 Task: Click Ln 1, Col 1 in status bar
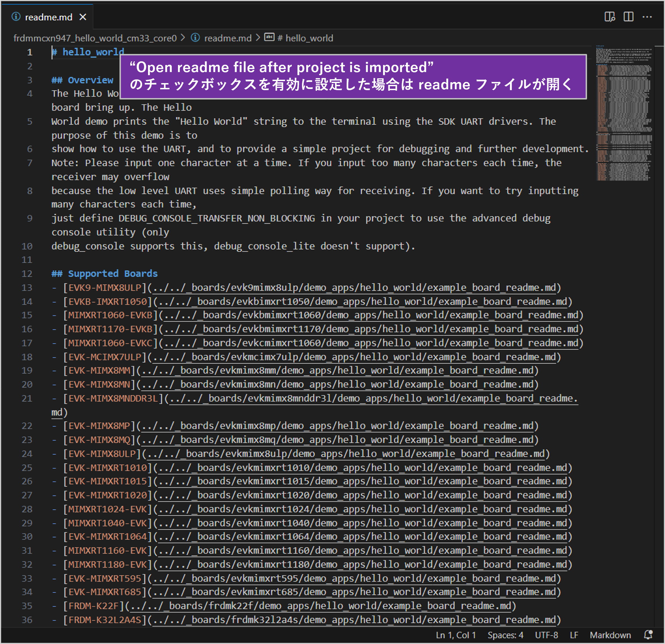(456, 635)
